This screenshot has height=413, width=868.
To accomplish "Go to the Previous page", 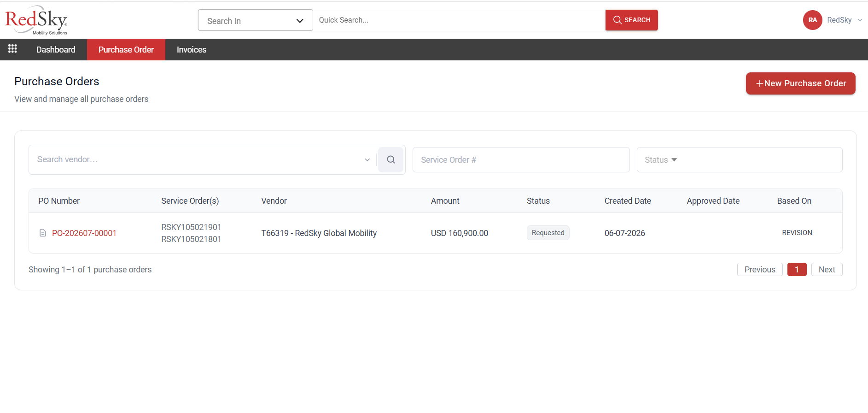I will (760, 270).
